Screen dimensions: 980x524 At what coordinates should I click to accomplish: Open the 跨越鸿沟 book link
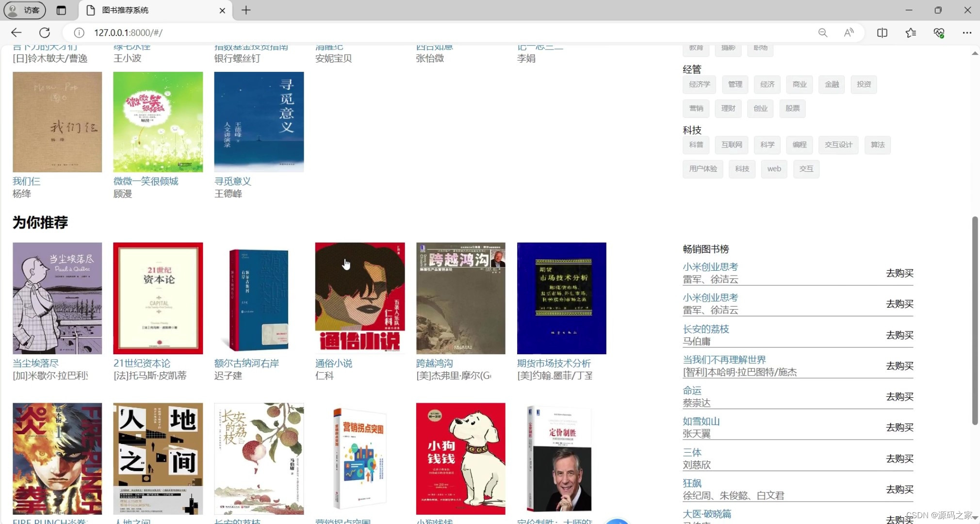tap(433, 363)
